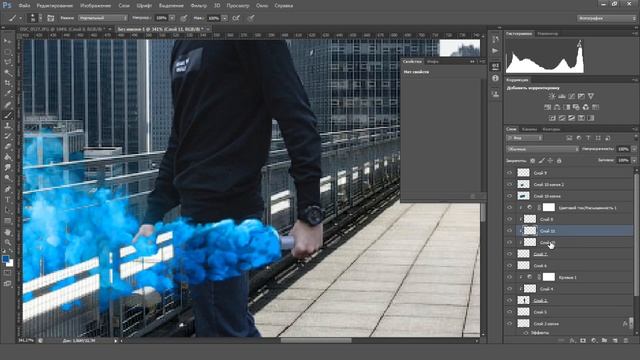640x360 pixels.
Task: Delete layer using the trash icon
Action: click(626, 340)
